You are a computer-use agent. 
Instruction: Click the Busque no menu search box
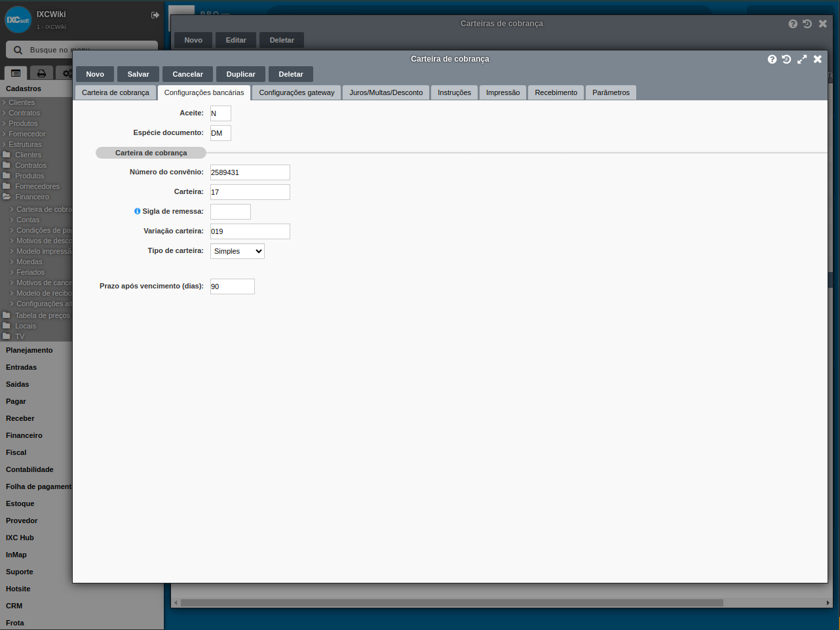pos(82,50)
